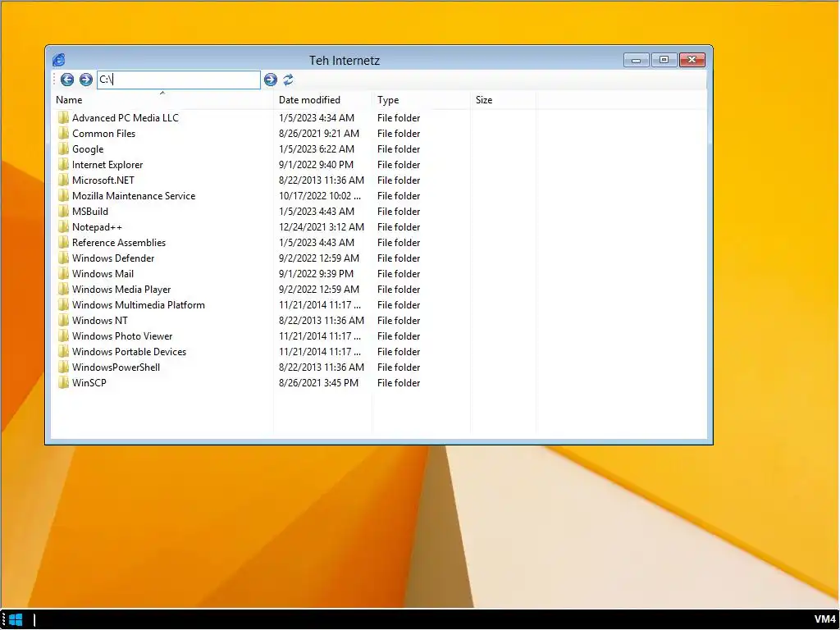Click the Windows Media Player folder icon
Image resolution: width=840 pixels, height=630 pixels.
click(63, 288)
